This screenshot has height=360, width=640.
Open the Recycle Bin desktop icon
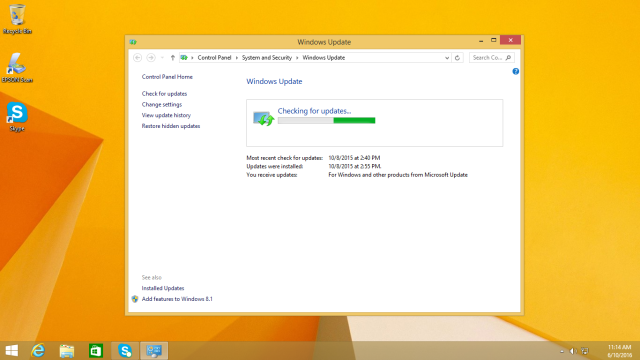17,18
